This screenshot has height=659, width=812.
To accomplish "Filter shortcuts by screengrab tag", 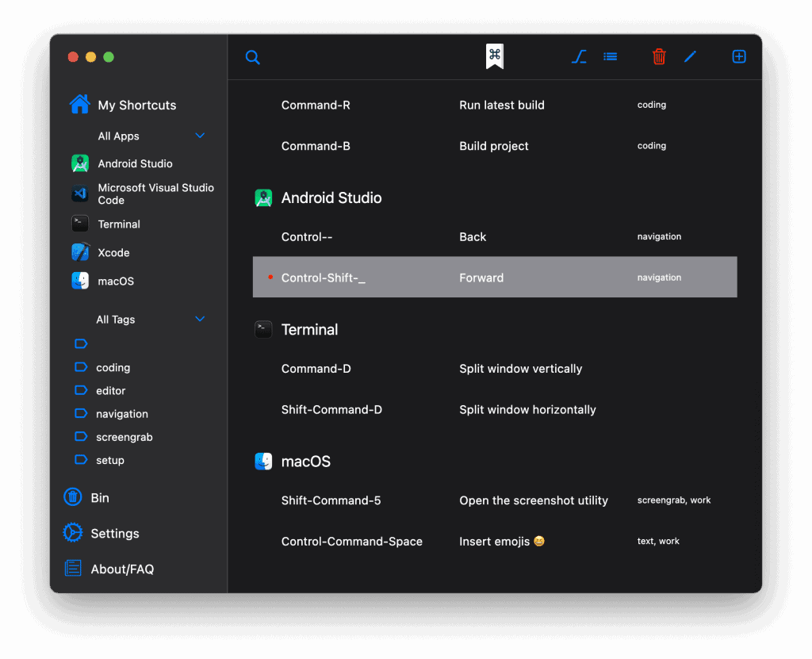I will [x=124, y=437].
